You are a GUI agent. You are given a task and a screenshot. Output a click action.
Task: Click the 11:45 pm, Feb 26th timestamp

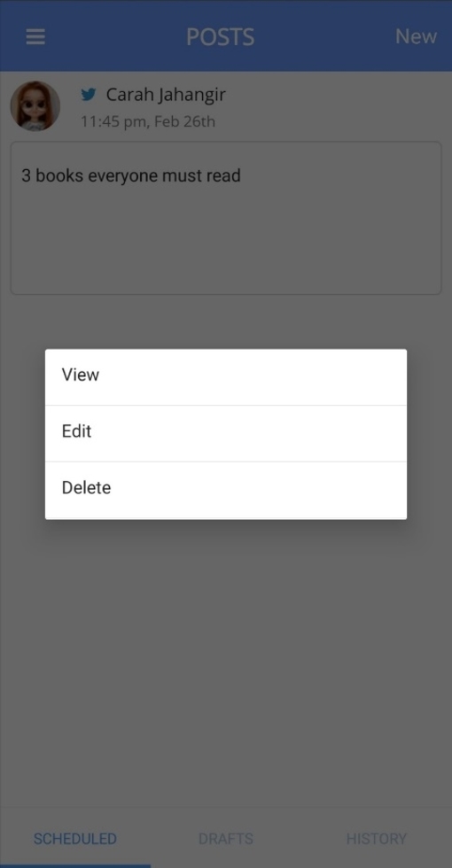(x=148, y=121)
